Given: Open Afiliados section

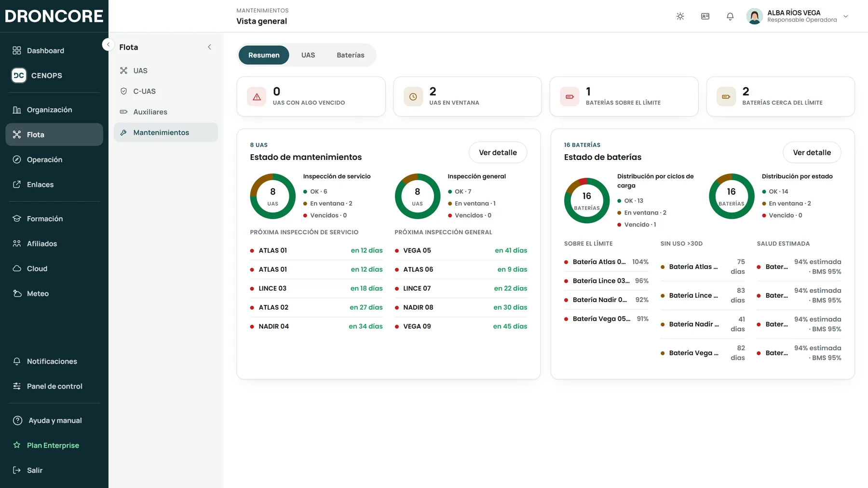Looking at the screenshot, I should click(54, 244).
